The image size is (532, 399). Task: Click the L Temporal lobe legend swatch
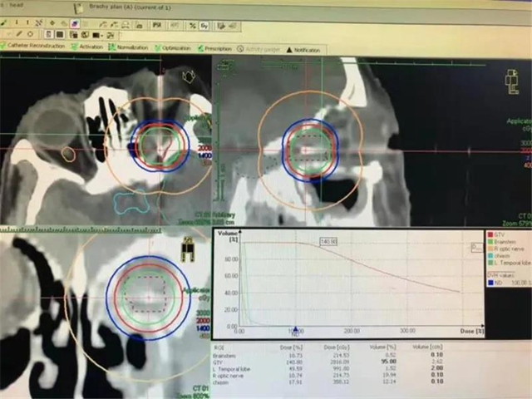[x=490, y=263]
